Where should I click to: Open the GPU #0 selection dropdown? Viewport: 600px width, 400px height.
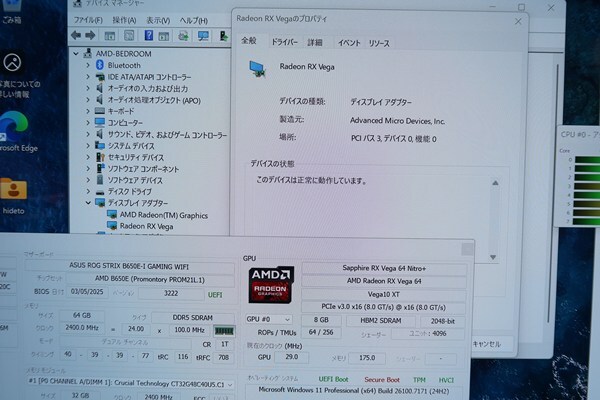(266, 319)
